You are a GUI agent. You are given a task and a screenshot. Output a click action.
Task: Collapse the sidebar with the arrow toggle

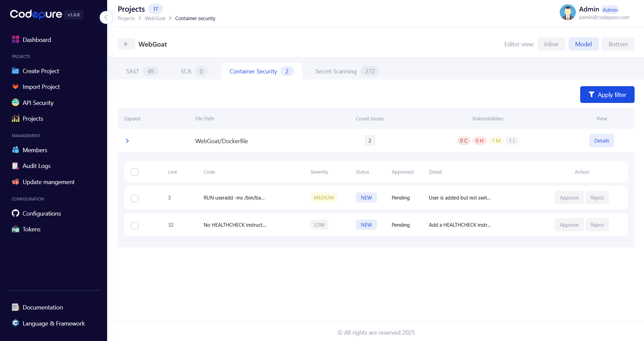click(x=106, y=17)
